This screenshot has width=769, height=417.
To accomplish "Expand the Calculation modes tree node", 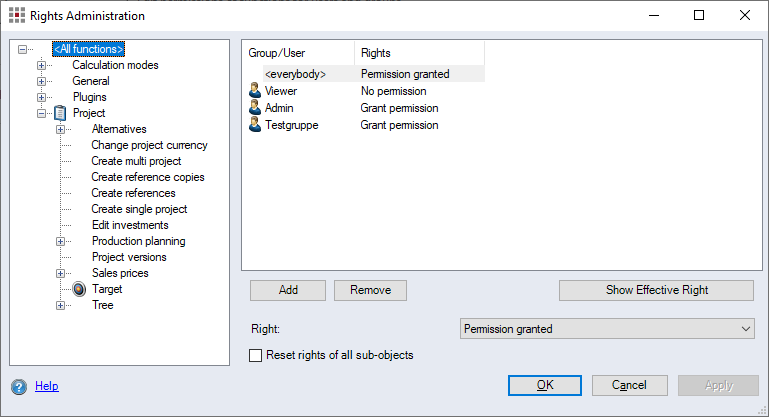I will click(x=42, y=65).
